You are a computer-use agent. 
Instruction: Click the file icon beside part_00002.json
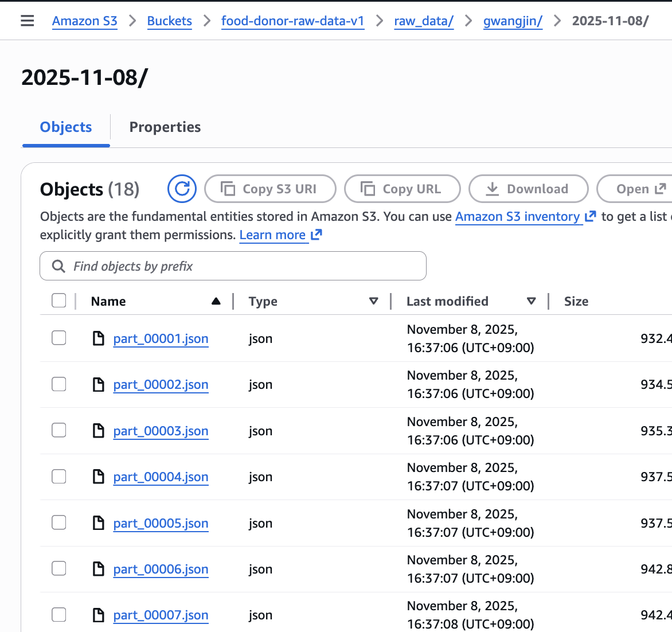(x=99, y=385)
